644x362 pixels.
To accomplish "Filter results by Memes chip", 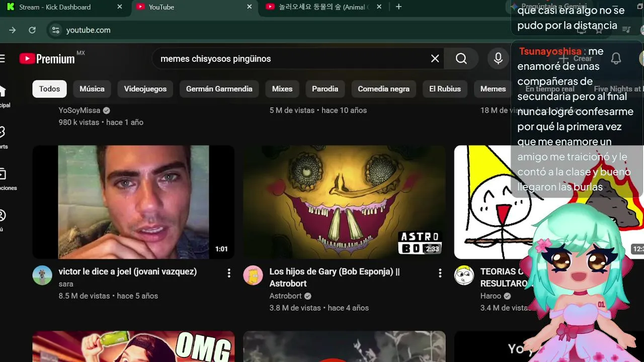I will 493,89.
